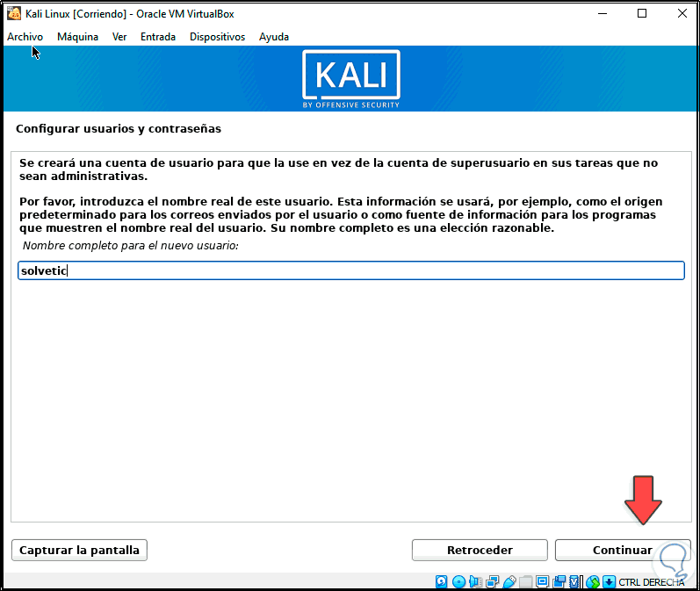Open the Archivo menu

(x=25, y=37)
